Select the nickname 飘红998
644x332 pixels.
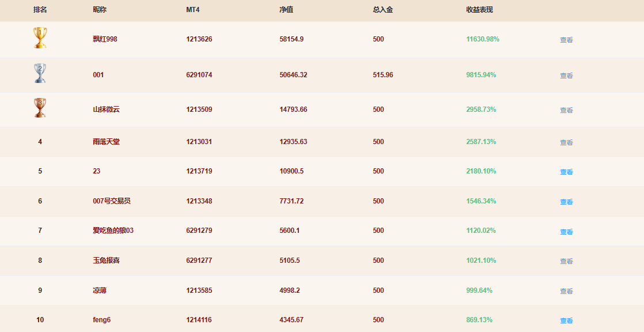pos(105,39)
